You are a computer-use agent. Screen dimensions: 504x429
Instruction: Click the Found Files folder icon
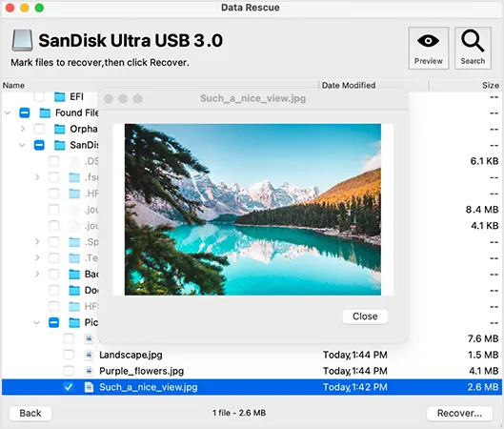coord(45,112)
